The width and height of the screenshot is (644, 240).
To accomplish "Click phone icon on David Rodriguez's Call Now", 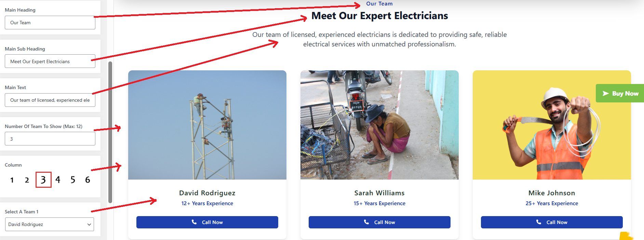I will (x=194, y=222).
